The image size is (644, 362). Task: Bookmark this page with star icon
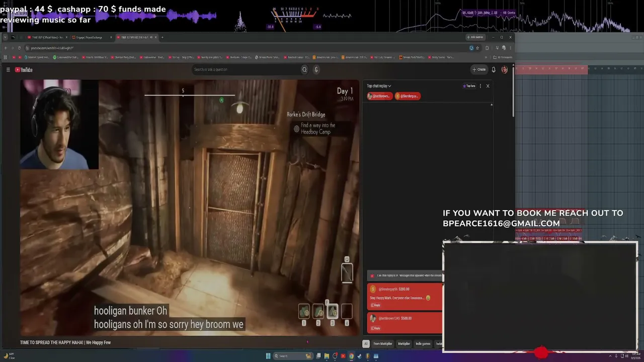pyautogui.click(x=477, y=48)
